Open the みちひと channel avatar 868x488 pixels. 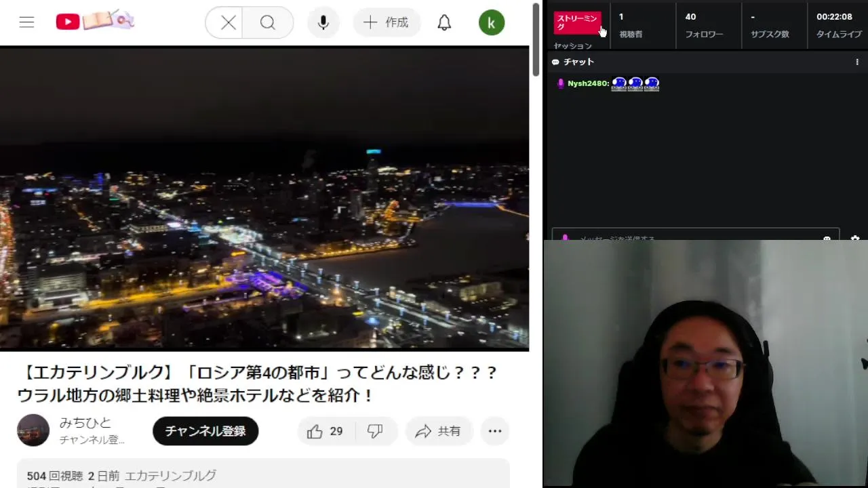(33, 430)
